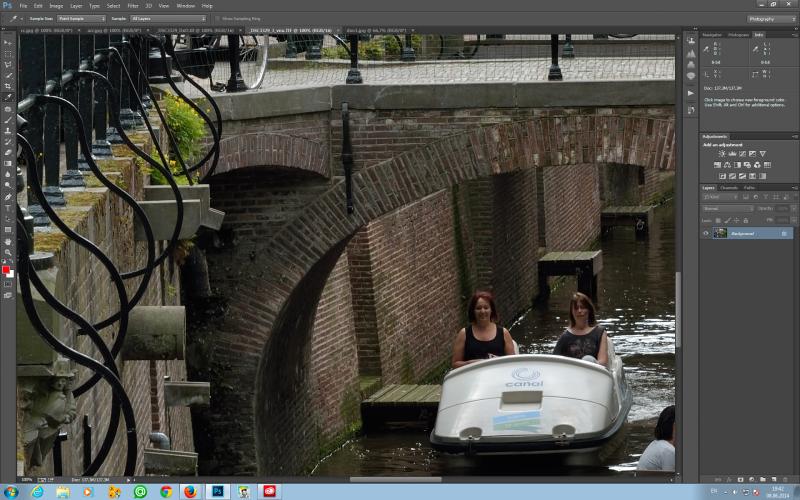Enable Show Sampling Ring checkbox

click(217, 19)
